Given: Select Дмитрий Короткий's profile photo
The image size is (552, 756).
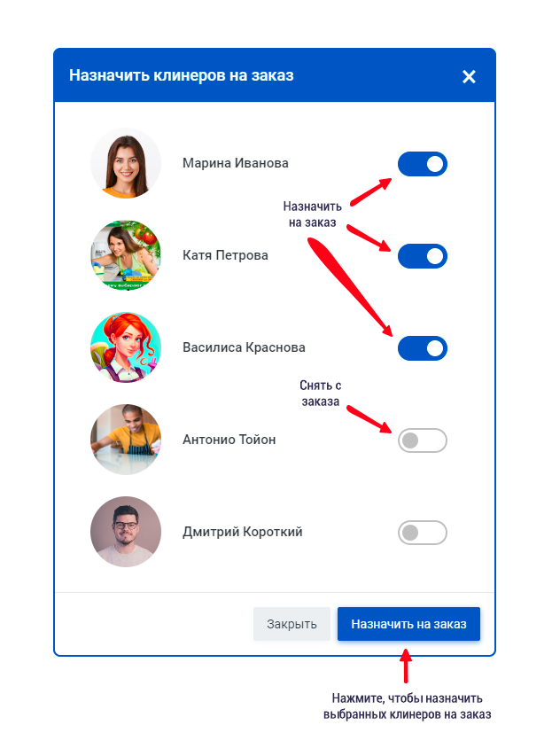Looking at the screenshot, I should (x=126, y=531).
